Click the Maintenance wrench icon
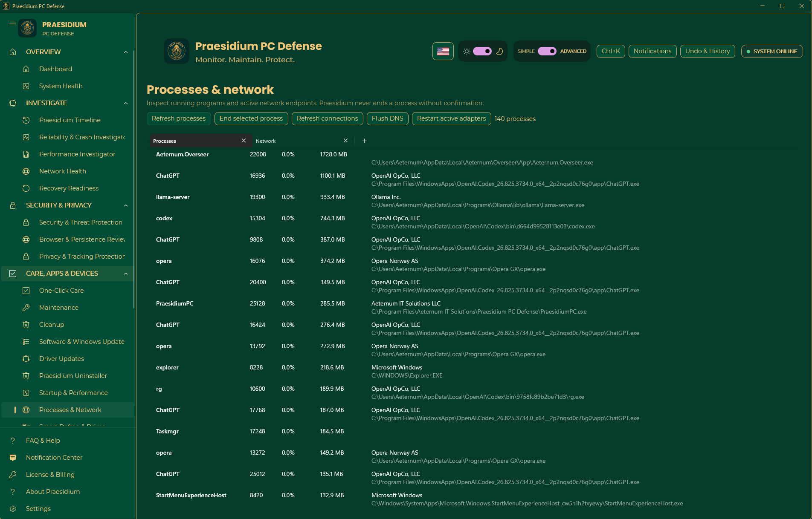 coord(26,307)
